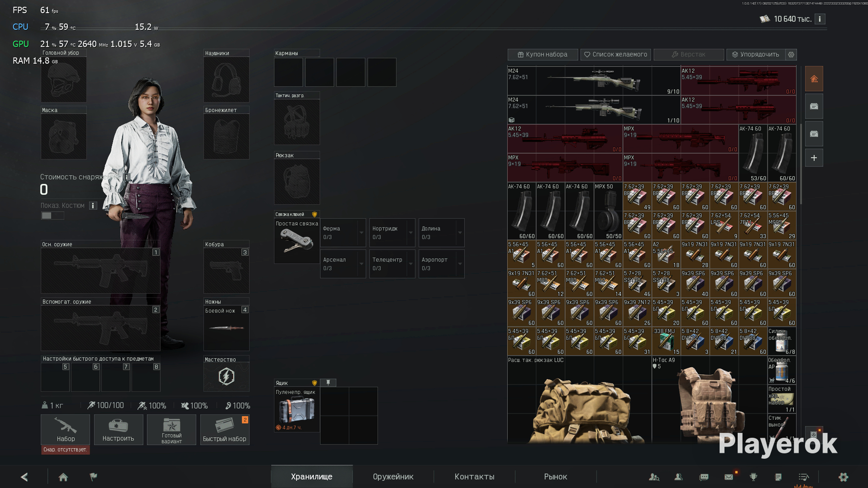Open sort settings gear next to Упорядочить
The height and width of the screenshot is (488, 868).
pyautogui.click(x=791, y=55)
